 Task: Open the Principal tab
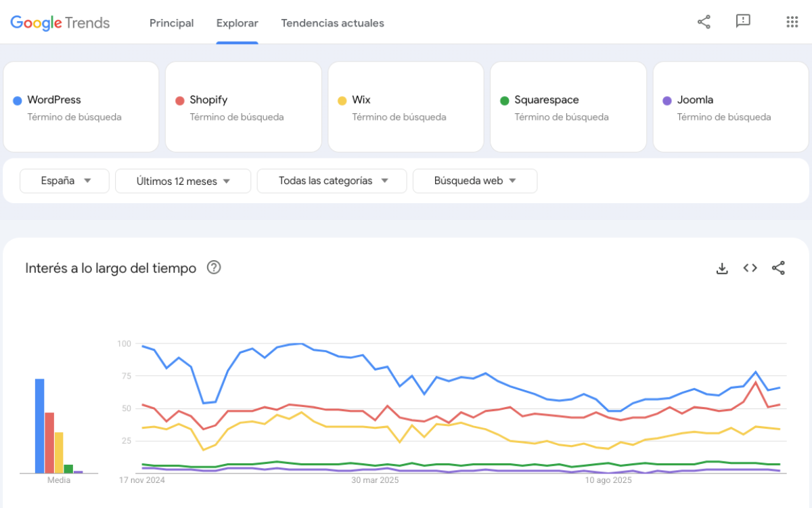tap(171, 23)
